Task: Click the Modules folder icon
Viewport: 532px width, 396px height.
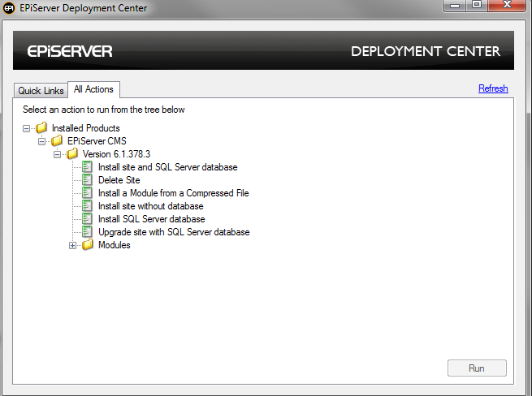Action: coord(88,245)
